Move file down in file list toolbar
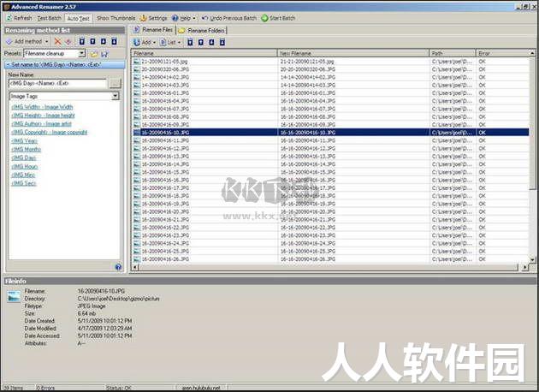539x392 pixels. 211,42
